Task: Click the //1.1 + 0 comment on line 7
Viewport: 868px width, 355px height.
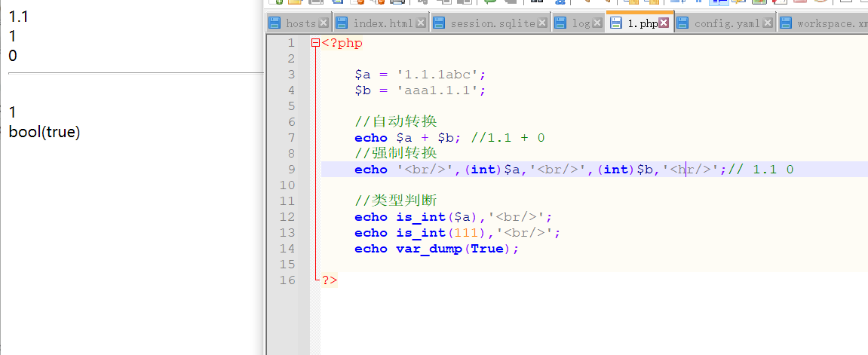Action: point(508,138)
